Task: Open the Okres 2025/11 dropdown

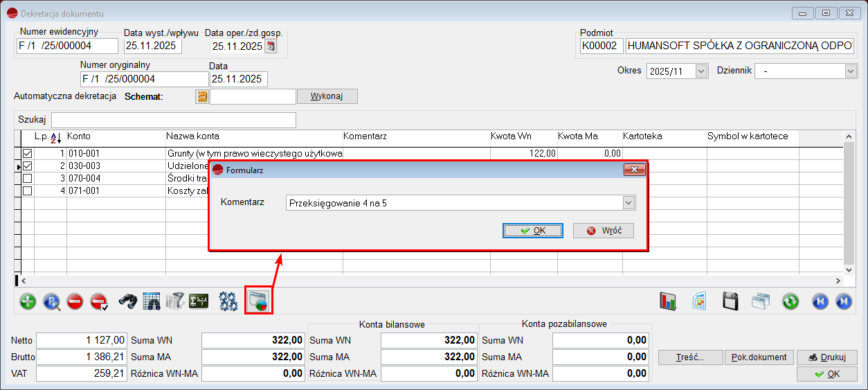Action: coord(701,71)
